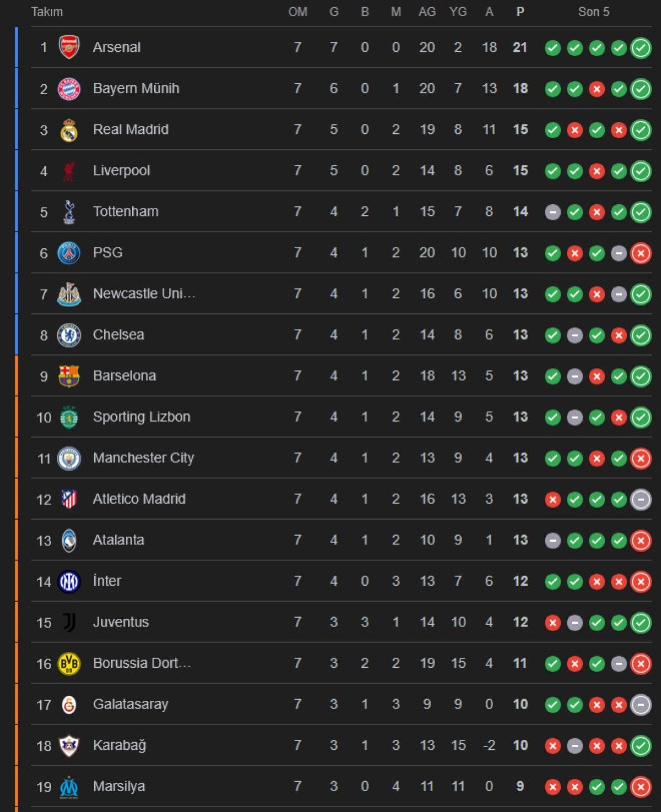The image size is (661, 812).
Task: Open Atletico Madrid's latest draw indicator
Action: [641, 499]
